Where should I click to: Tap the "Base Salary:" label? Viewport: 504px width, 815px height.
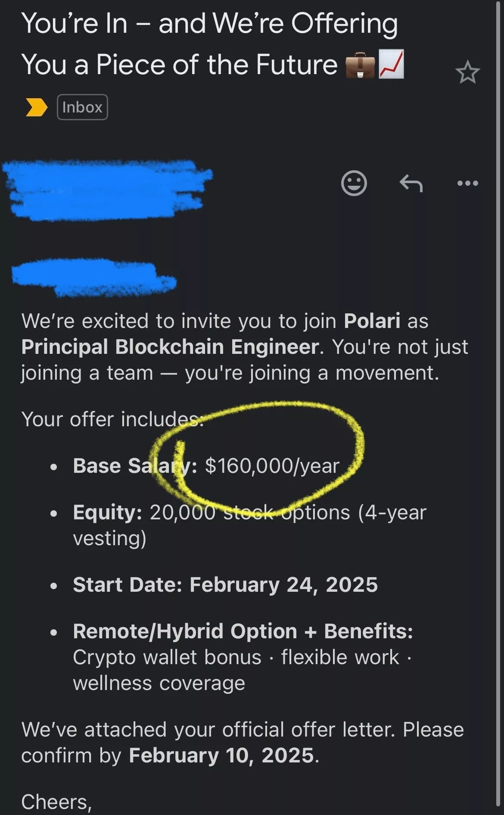(135, 465)
